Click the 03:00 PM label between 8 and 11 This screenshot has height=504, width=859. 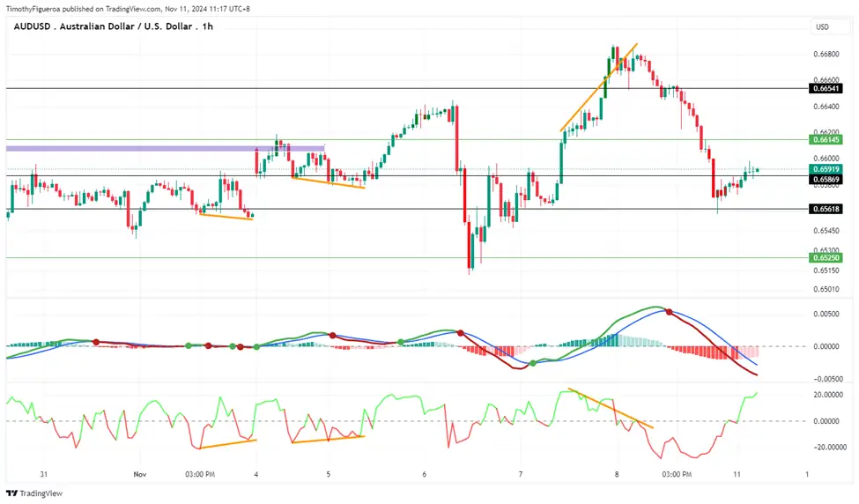pos(677,474)
